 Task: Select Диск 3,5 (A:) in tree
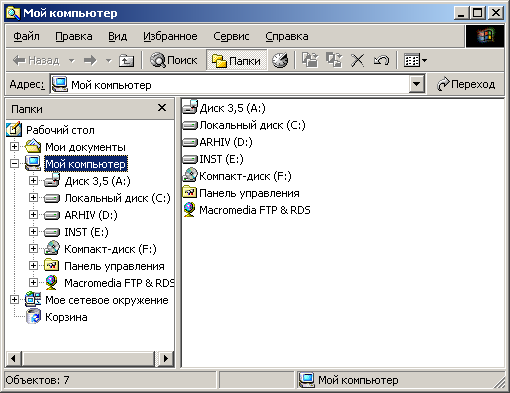coord(97,181)
